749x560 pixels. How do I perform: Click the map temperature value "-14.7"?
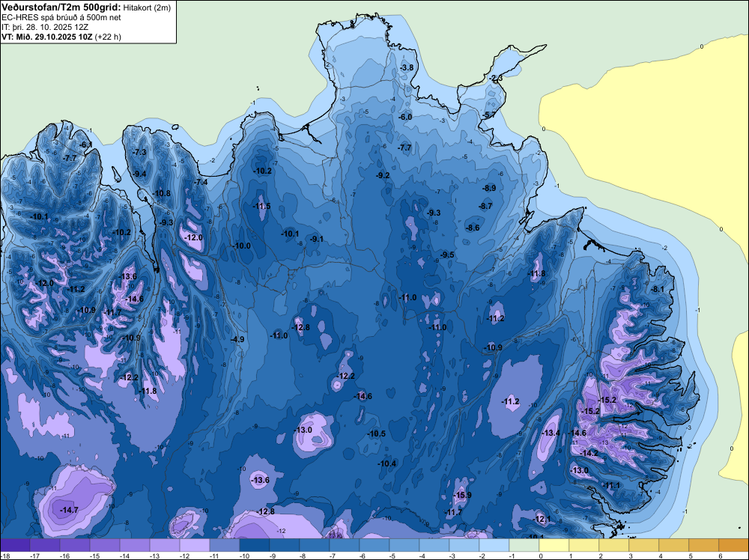click(x=69, y=511)
